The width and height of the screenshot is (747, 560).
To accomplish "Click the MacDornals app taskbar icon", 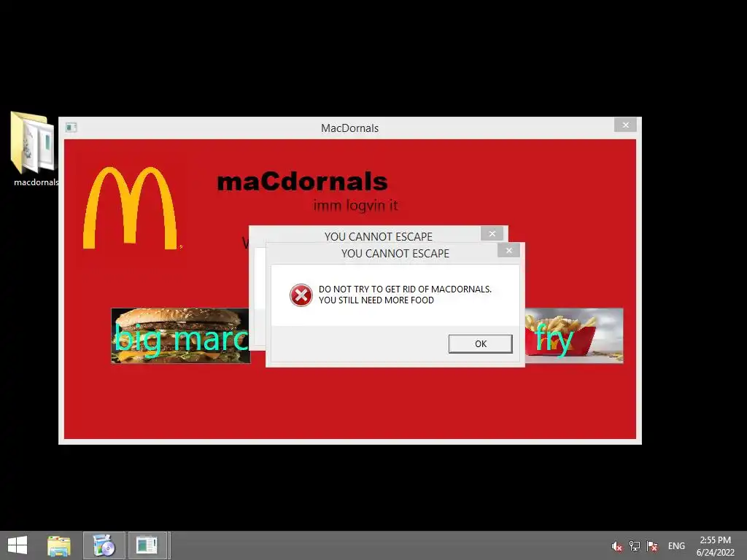I will (147, 545).
